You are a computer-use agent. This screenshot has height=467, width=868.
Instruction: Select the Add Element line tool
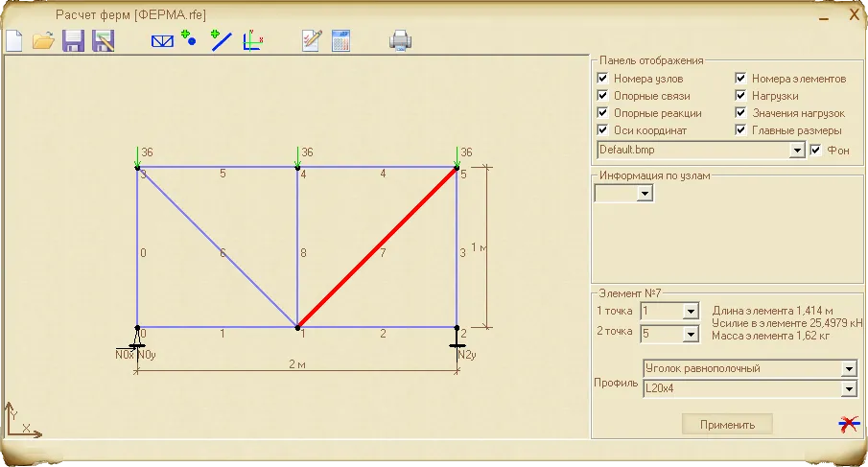221,40
